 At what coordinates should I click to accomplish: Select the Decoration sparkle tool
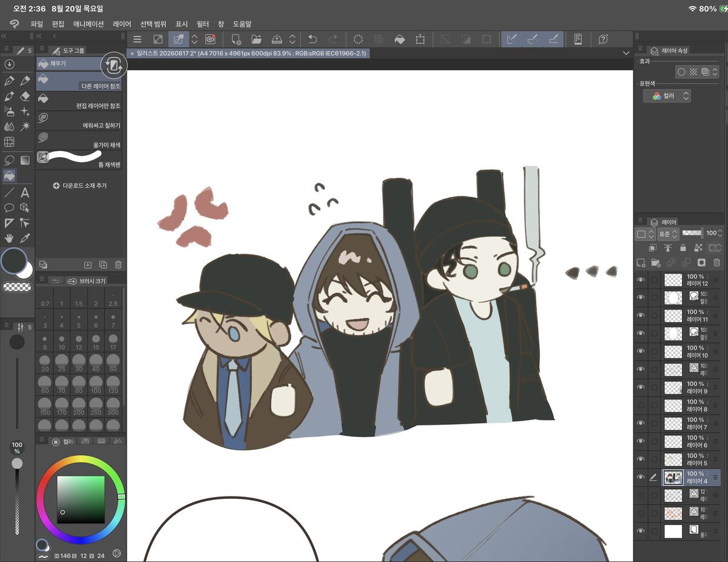click(25, 112)
